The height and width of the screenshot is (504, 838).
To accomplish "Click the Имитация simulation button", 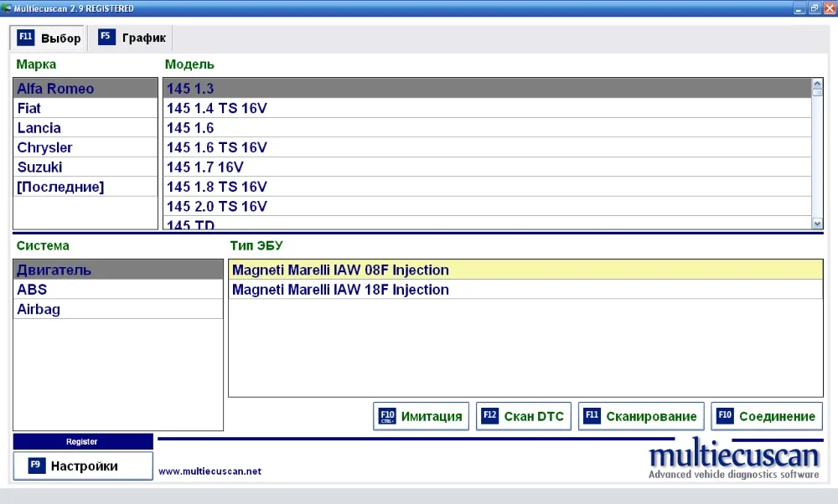I will pyautogui.click(x=422, y=416).
